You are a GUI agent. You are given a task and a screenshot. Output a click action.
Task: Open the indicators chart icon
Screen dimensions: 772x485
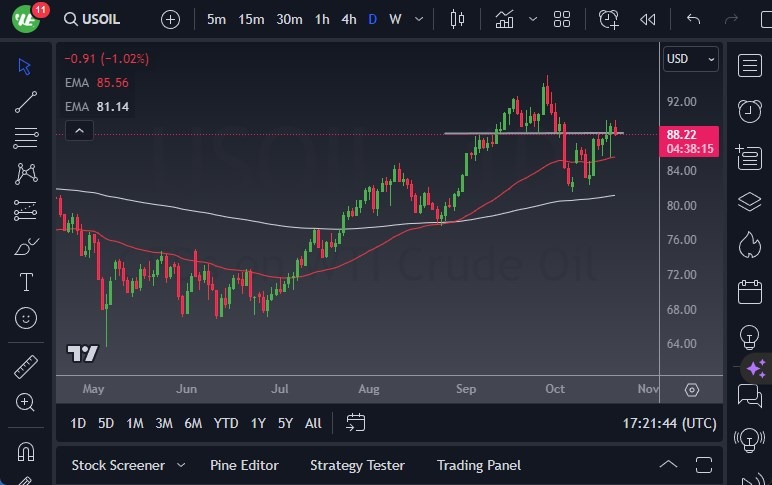pyautogui.click(x=504, y=19)
